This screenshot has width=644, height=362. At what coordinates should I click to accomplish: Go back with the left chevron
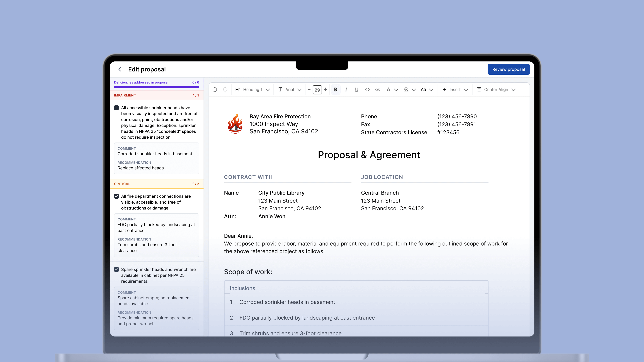point(120,69)
